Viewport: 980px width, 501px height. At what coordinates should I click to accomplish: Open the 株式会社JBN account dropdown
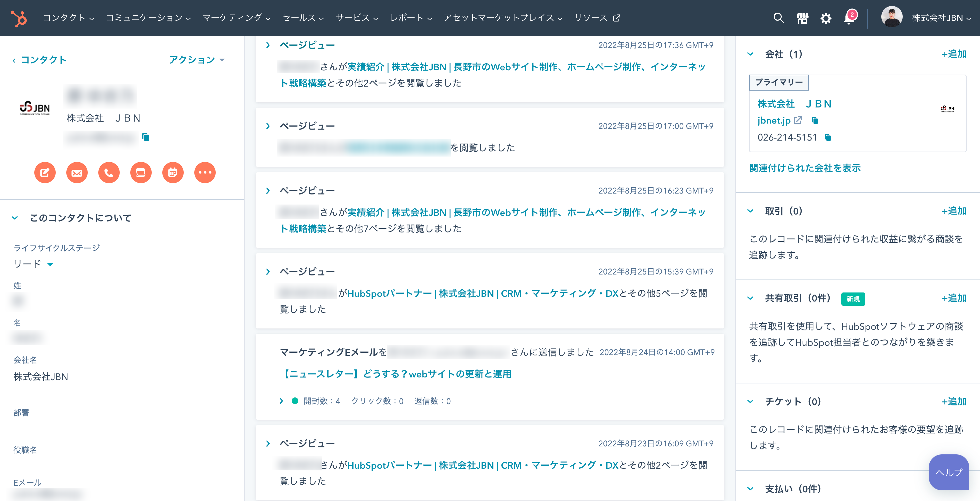(x=941, y=18)
